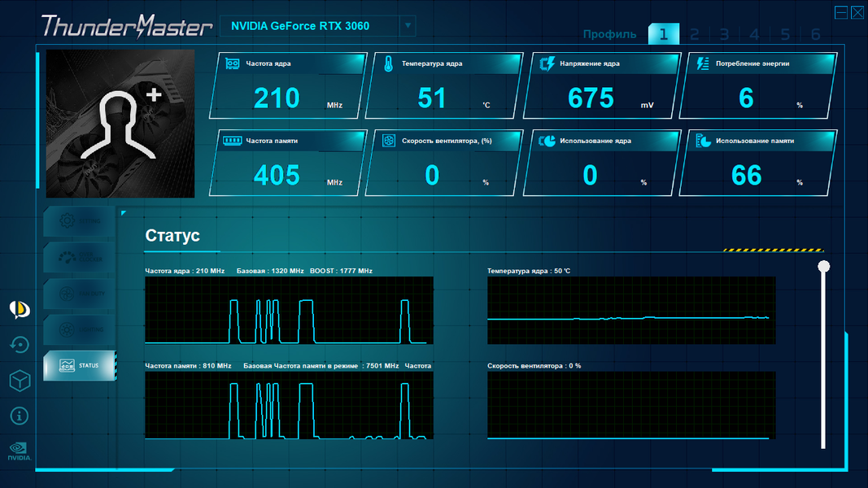
Task: Select profile 1
Action: click(663, 34)
